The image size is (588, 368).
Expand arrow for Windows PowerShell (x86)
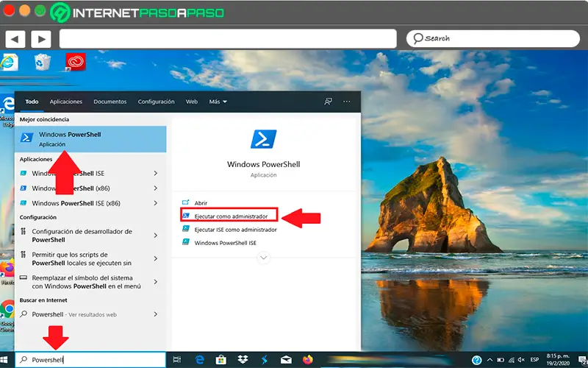155,188
